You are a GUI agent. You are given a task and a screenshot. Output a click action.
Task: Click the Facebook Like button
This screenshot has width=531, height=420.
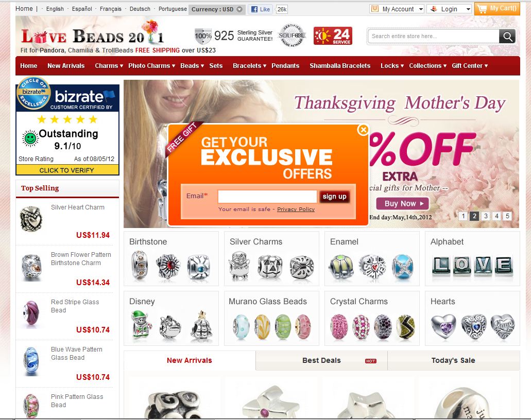pyautogui.click(x=261, y=9)
